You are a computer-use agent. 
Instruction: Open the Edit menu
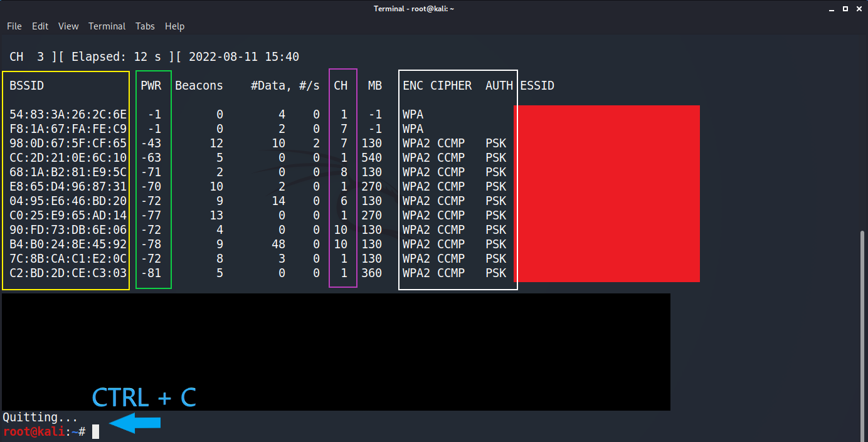tap(40, 26)
